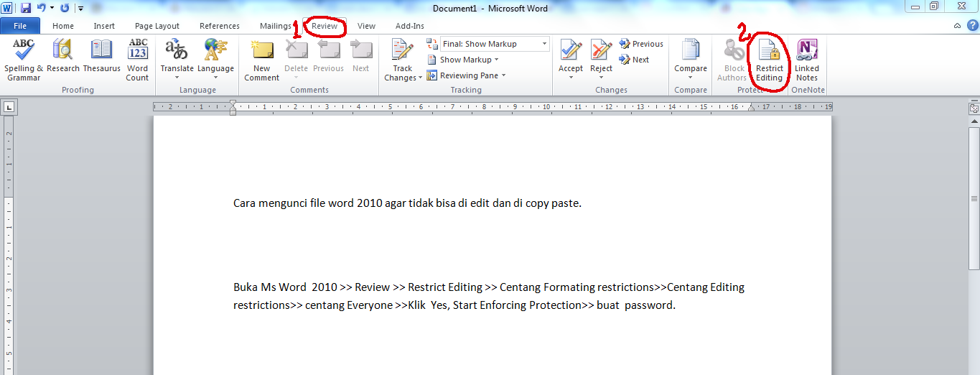Click the Reject change icon
The width and height of the screenshot is (980, 375).
(602, 51)
